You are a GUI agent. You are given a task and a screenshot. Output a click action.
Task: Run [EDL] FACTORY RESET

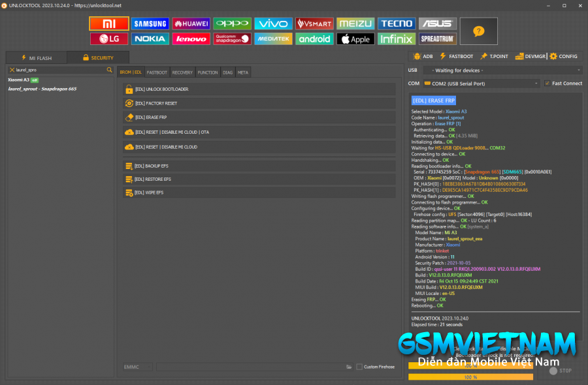(259, 103)
